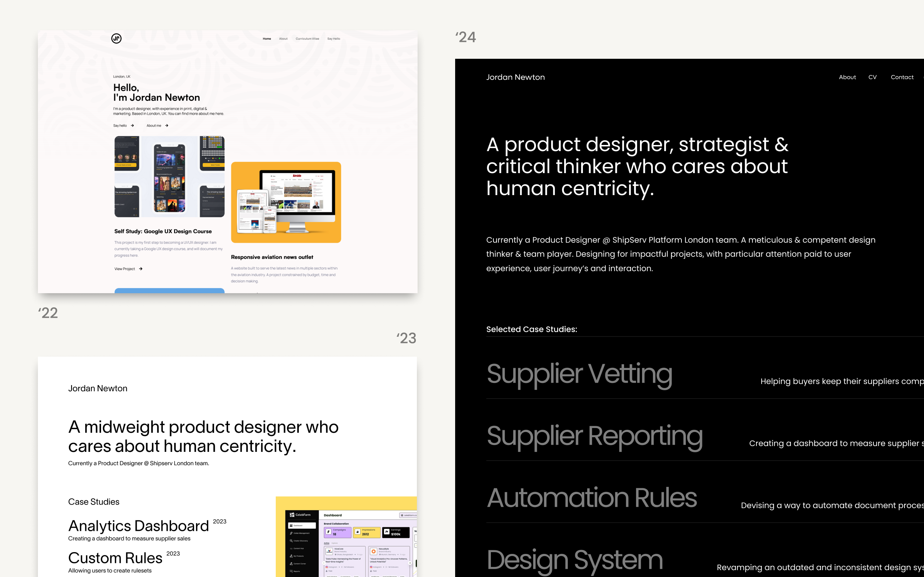The width and height of the screenshot is (924, 577).
Task: Click About in the black header
Action: tap(847, 77)
